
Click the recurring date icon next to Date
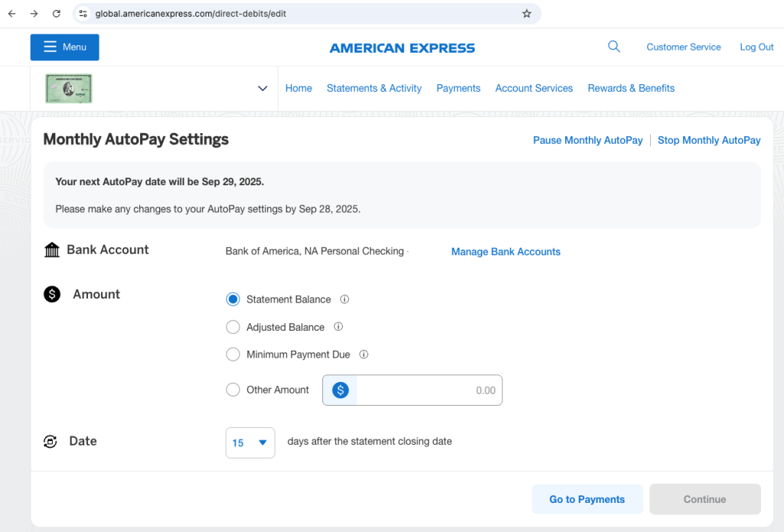(50, 441)
